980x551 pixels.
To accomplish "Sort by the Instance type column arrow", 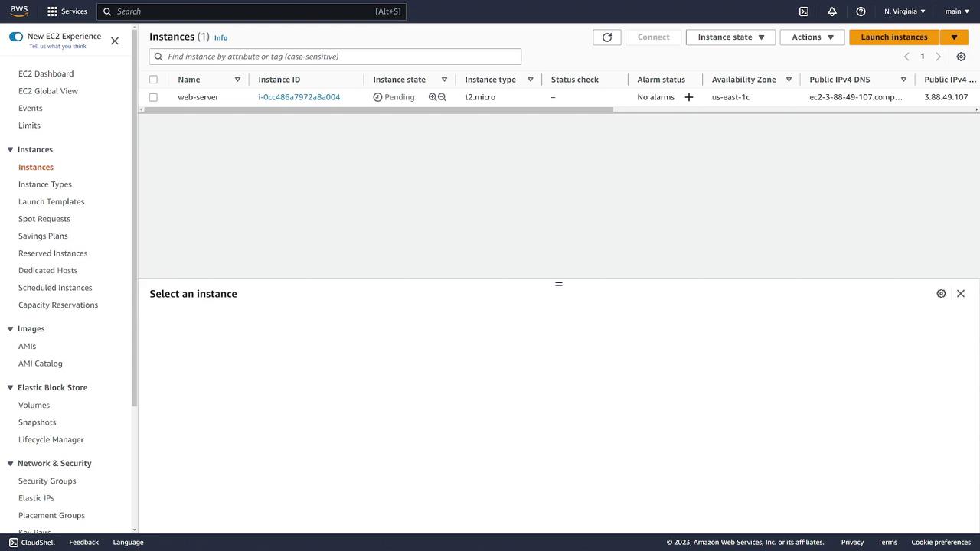I will 531,80.
